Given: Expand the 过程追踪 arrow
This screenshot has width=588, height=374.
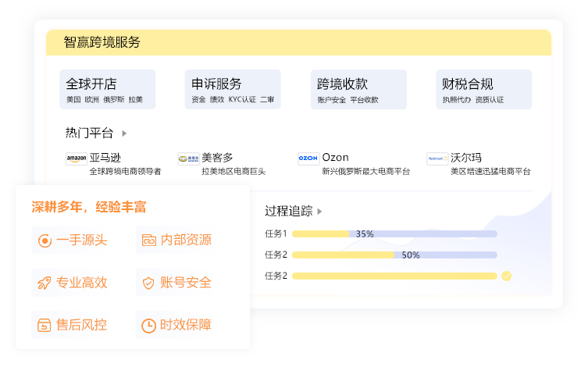Looking at the screenshot, I should pyautogui.click(x=319, y=212).
